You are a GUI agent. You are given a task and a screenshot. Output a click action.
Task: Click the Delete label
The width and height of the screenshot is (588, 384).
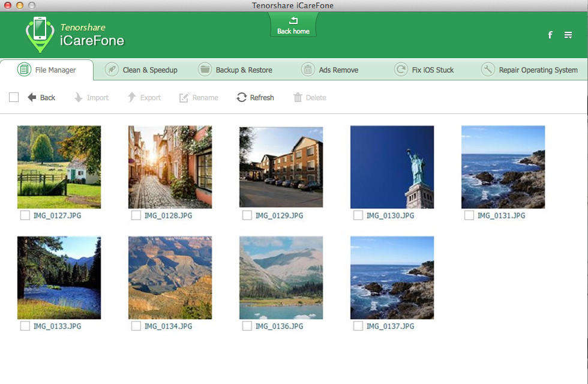pos(316,97)
